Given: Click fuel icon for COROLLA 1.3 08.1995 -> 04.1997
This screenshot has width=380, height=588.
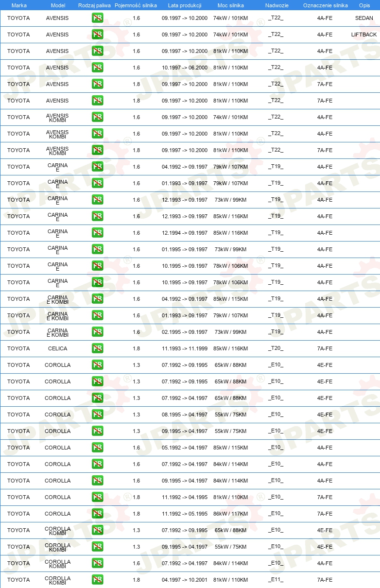Looking at the screenshot, I should pyautogui.click(x=97, y=415).
